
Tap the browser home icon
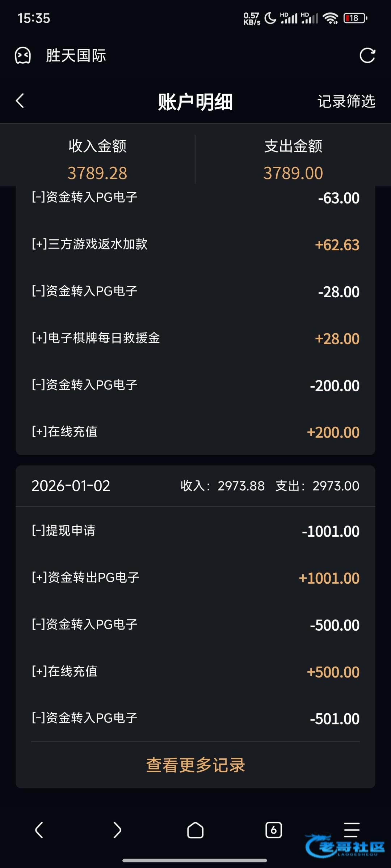tap(195, 830)
